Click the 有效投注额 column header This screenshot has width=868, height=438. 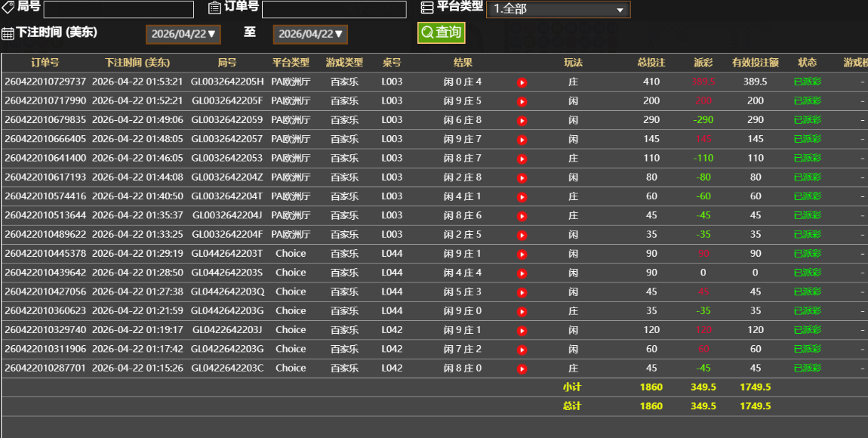(x=755, y=63)
